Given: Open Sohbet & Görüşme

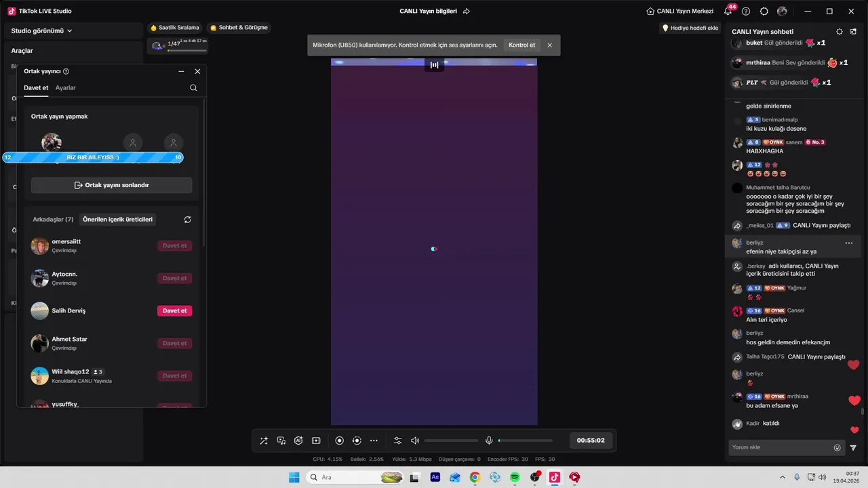Looking at the screenshot, I should [x=239, y=28].
